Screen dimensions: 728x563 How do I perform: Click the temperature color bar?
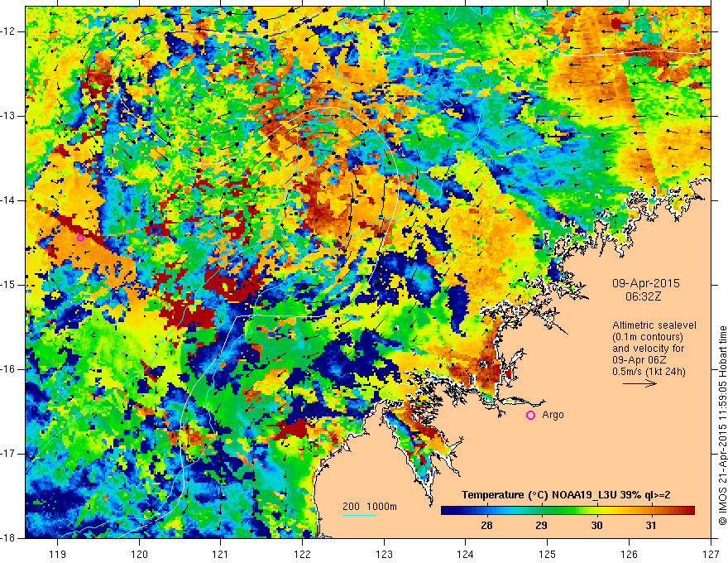[568, 511]
